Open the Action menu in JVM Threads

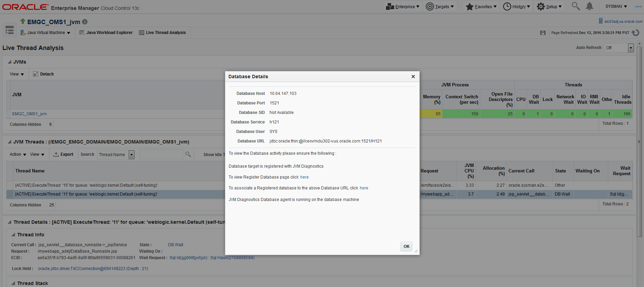tap(18, 154)
